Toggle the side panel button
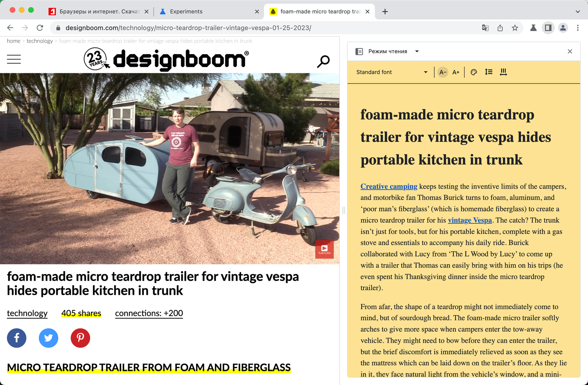This screenshot has height=385, width=588. [548, 28]
